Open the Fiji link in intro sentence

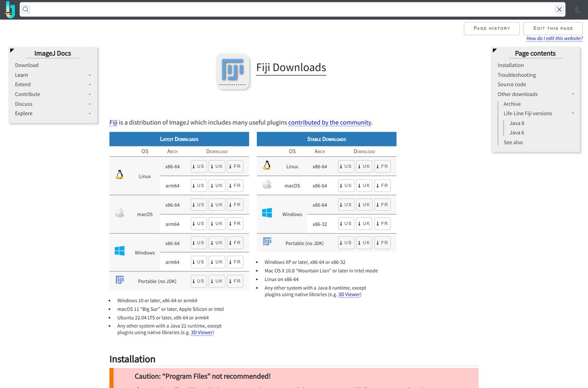[x=113, y=122]
